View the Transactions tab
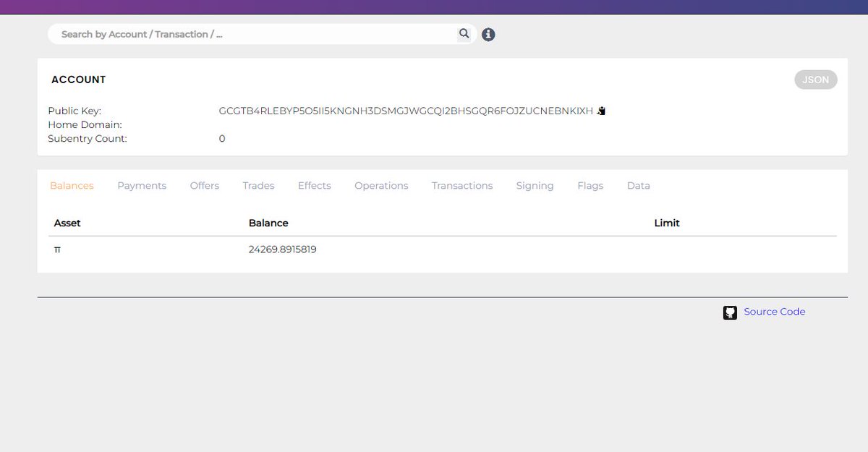Image resolution: width=868 pixels, height=452 pixels. point(462,186)
